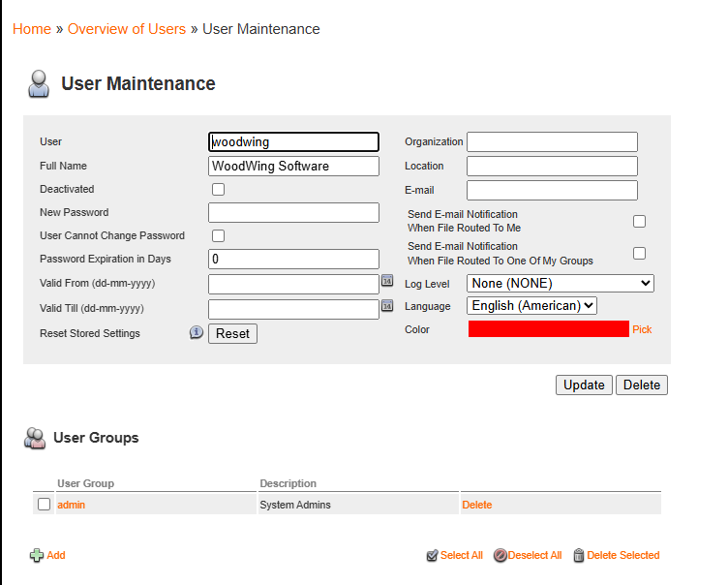Focus the Valid Till date field
The width and height of the screenshot is (728, 585).
(294, 309)
